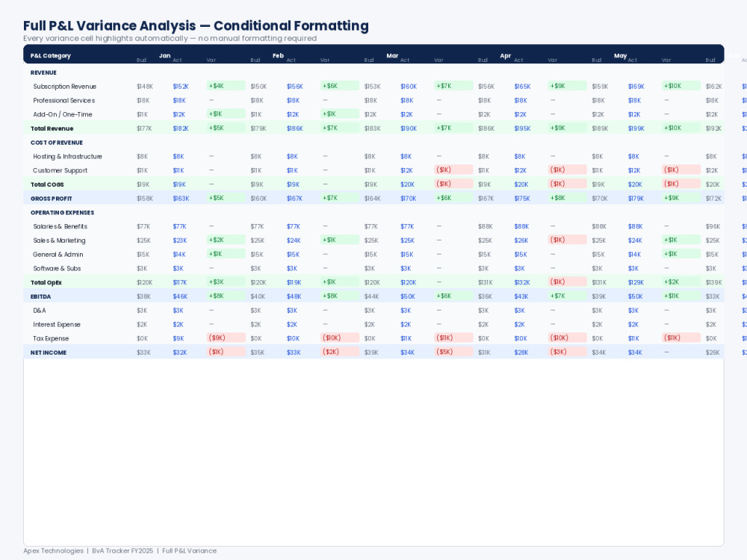
Task: Click the 'General & Admin' row label
Action: pos(58,255)
